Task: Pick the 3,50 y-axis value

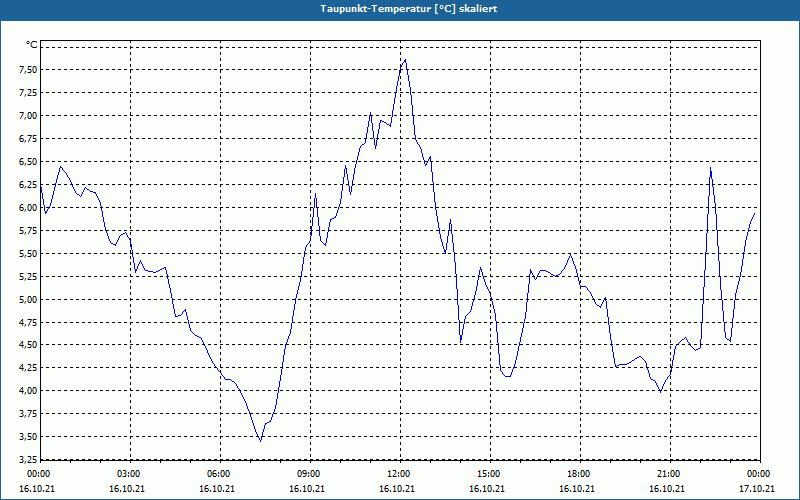Action: (x=28, y=437)
